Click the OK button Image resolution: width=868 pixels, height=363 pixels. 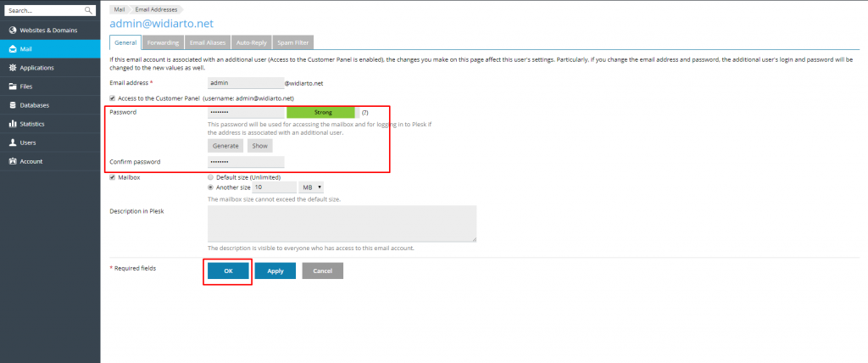(228, 271)
